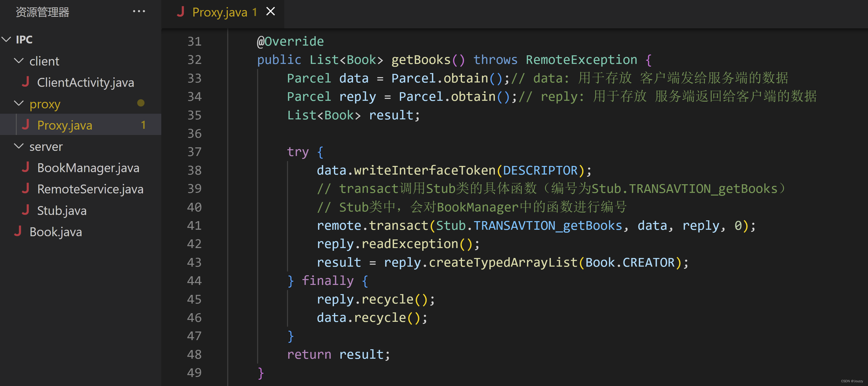Switch to the Proxy.java editor tab
Viewport: 868px width, 386px height.
coord(220,12)
